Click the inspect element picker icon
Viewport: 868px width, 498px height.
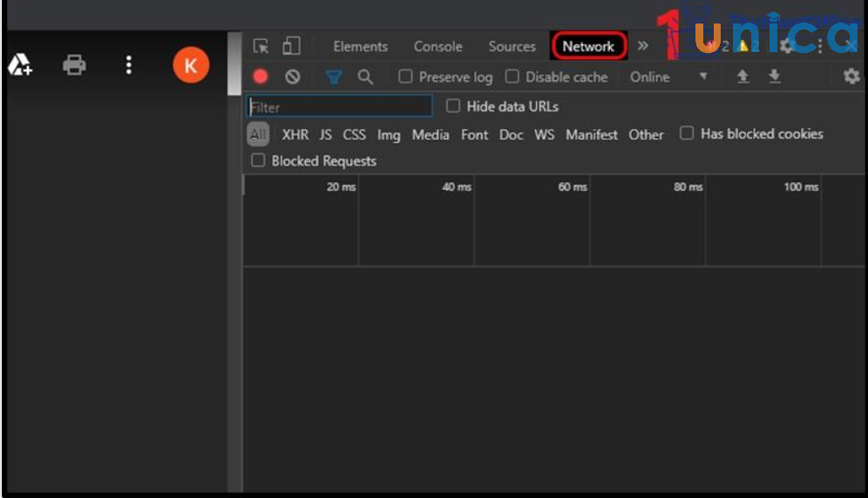pos(261,46)
